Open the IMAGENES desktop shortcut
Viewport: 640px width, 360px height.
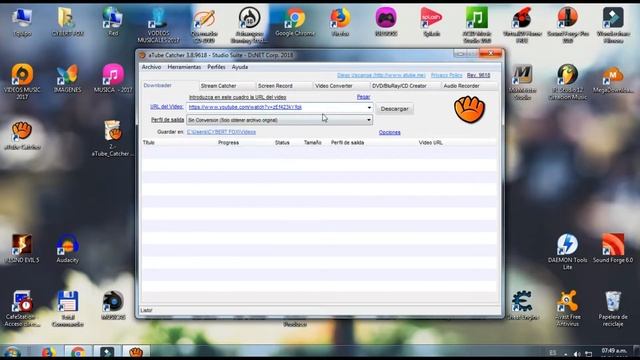coord(67,79)
